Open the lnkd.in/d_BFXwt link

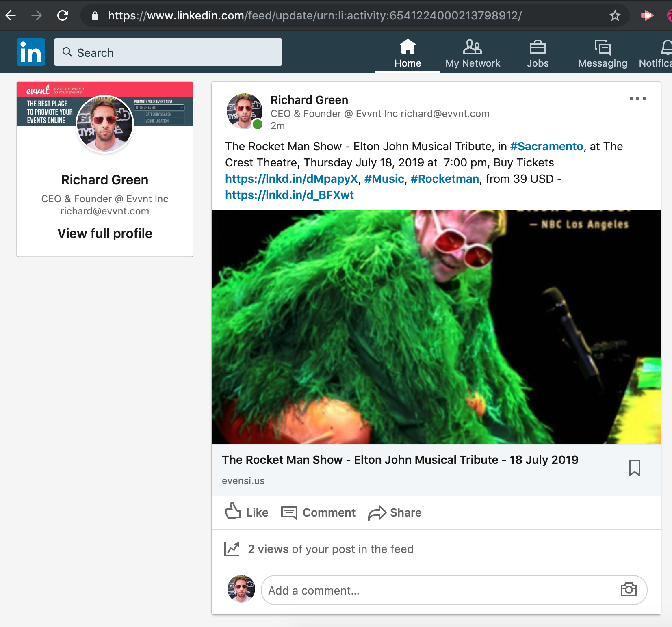click(x=289, y=195)
